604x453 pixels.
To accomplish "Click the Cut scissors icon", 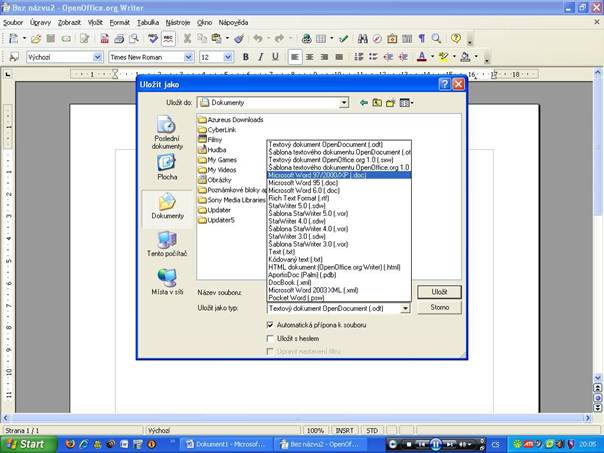I will (x=187, y=38).
